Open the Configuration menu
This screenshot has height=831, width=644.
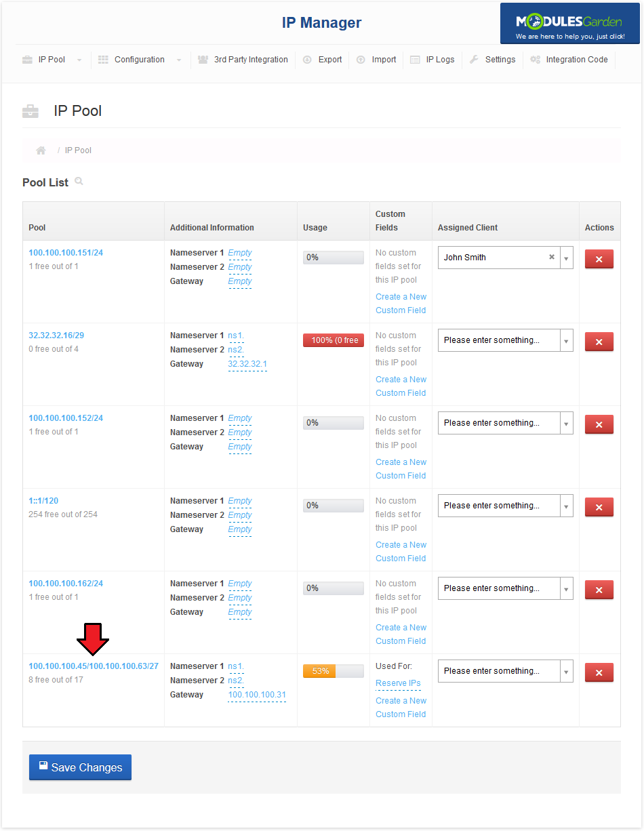click(139, 60)
